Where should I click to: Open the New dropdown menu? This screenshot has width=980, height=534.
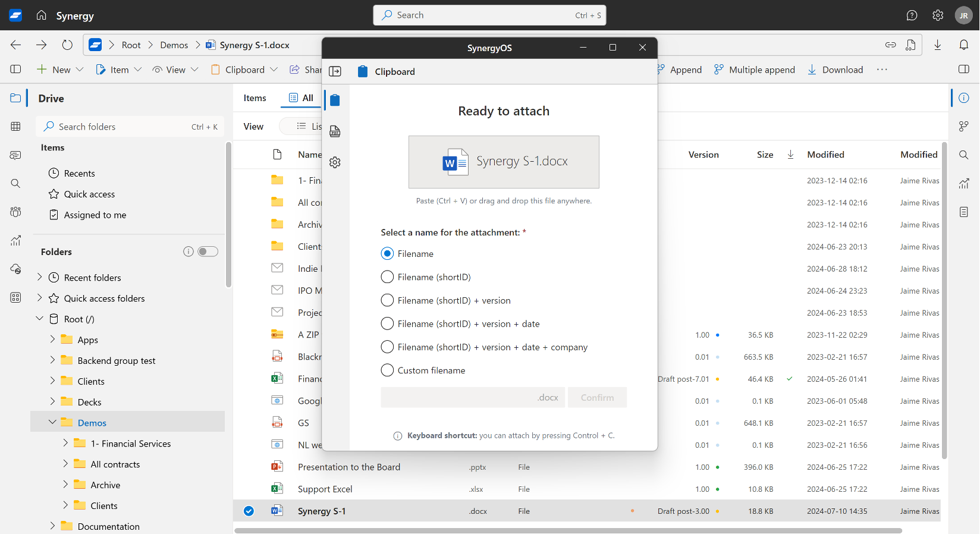tap(60, 70)
